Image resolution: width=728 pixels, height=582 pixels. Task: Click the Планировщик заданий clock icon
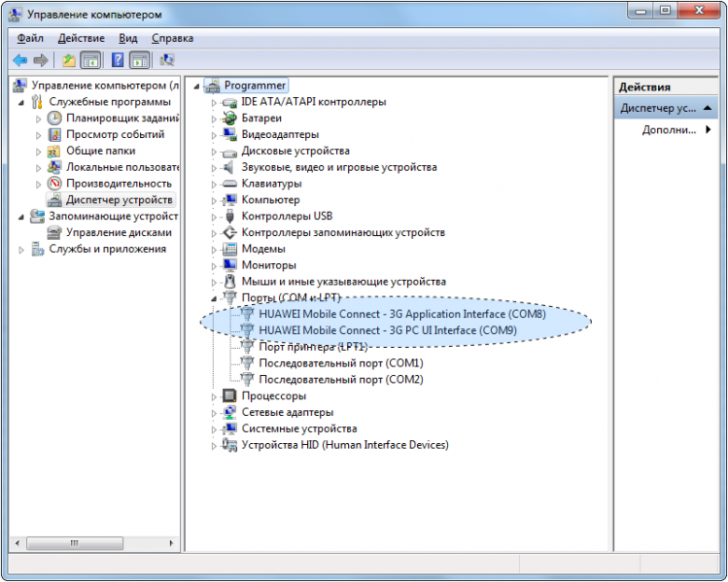pyautogui.click(x=54, y=119)
